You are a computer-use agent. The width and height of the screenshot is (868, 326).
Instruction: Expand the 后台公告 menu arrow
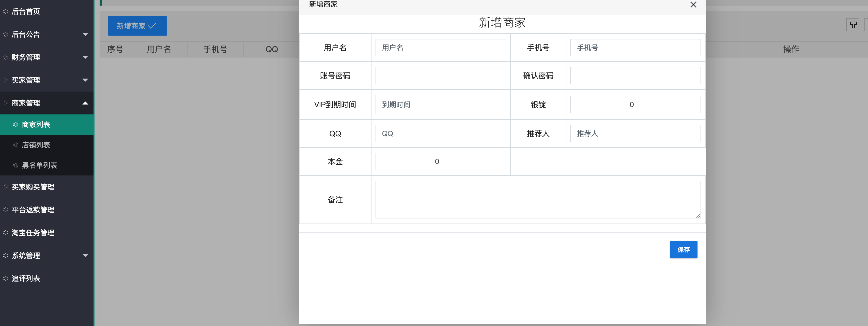(85, 34)
